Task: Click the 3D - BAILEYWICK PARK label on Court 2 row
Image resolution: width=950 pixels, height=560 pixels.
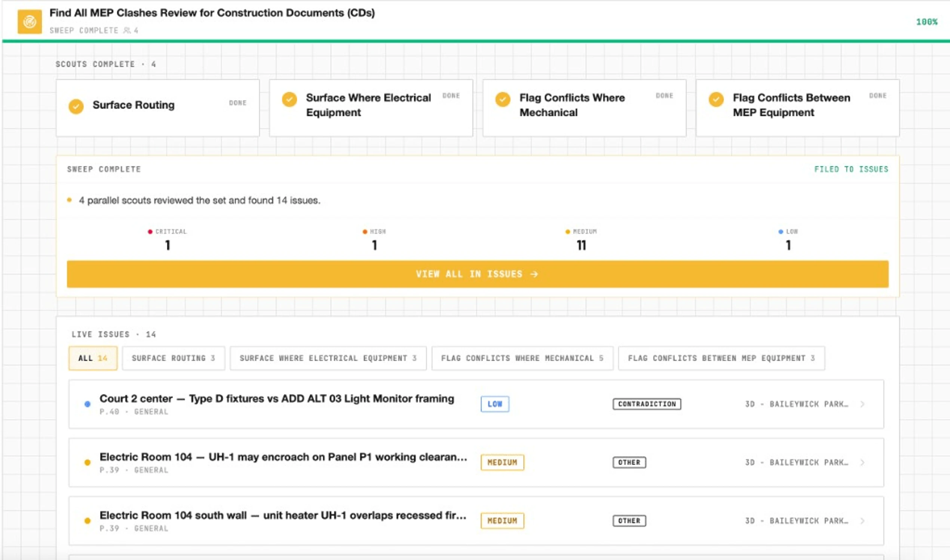Action: (x=796, y=404)
